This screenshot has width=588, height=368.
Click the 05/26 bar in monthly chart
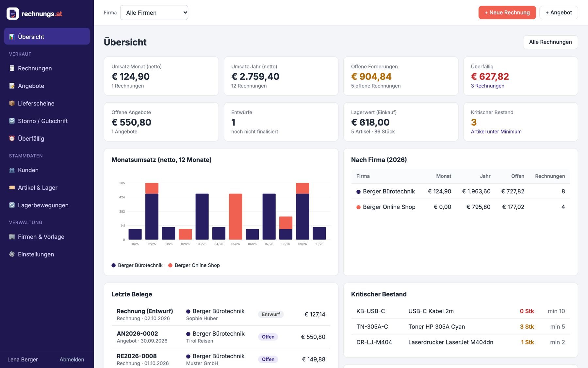tap(236, 217)
